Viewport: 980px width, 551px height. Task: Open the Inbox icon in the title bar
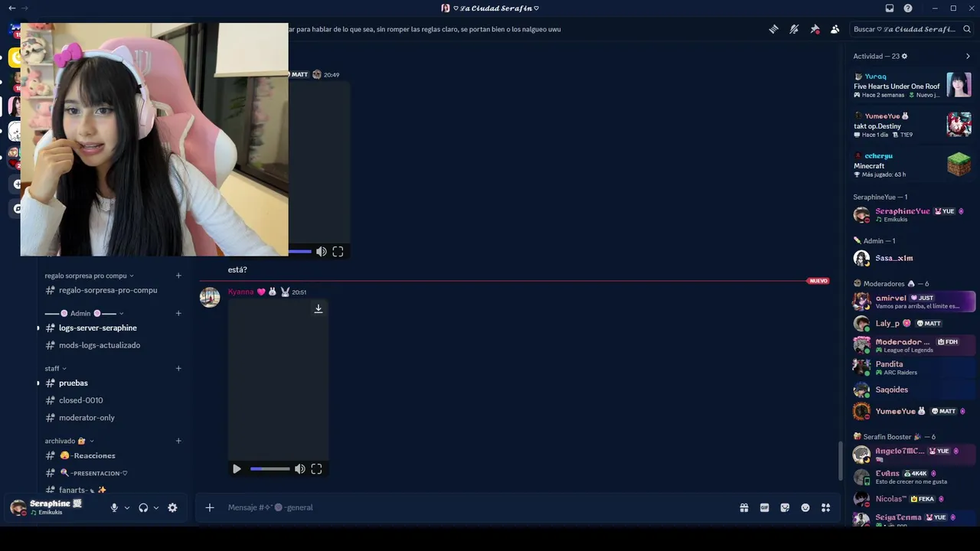889,8
